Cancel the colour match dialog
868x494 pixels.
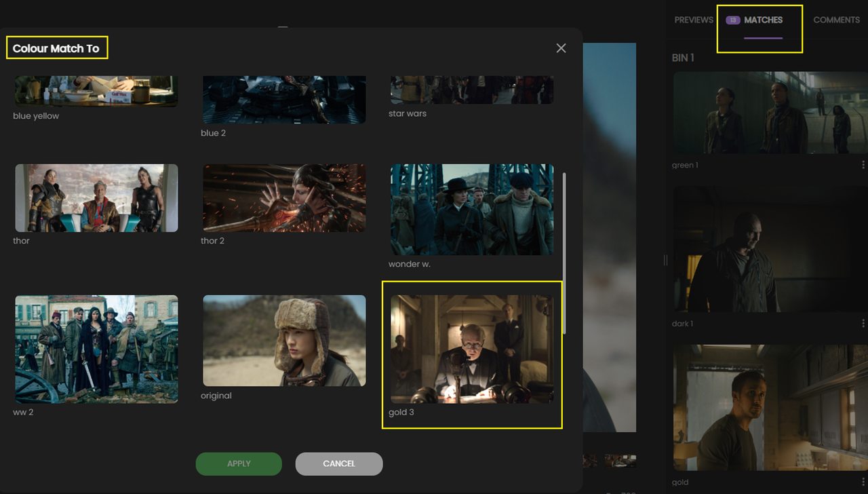tap(339, 463)
